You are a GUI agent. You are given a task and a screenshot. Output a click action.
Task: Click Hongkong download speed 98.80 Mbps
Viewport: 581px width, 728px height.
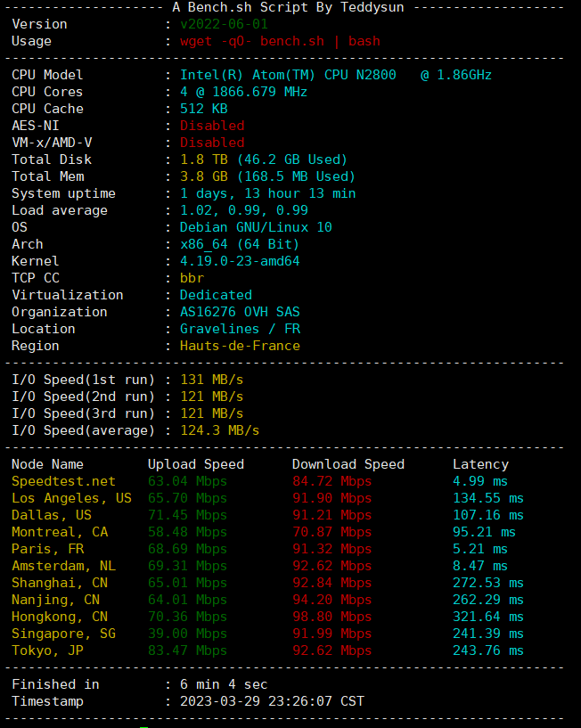pyautogui.click(x=331, y=617)
